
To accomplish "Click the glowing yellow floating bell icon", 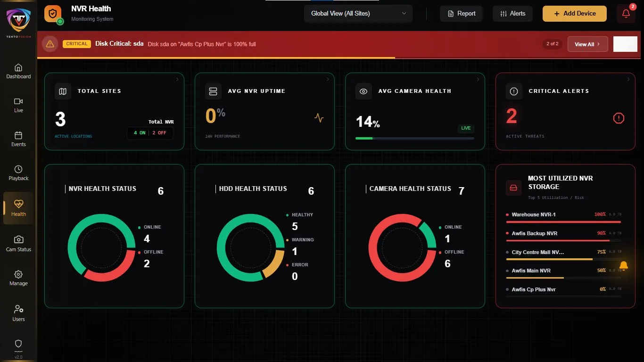I will pyautogui.click(x=624, y=266).
